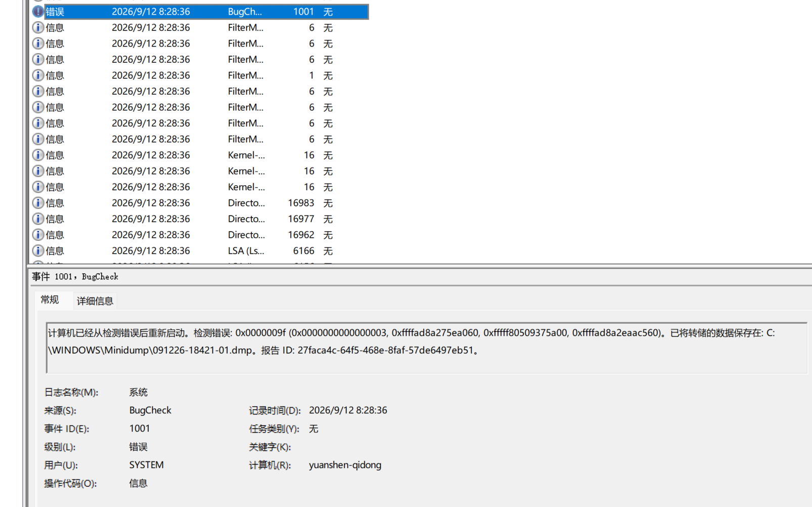Click the timestamp on the event 16962 row

tap(151, 235)
